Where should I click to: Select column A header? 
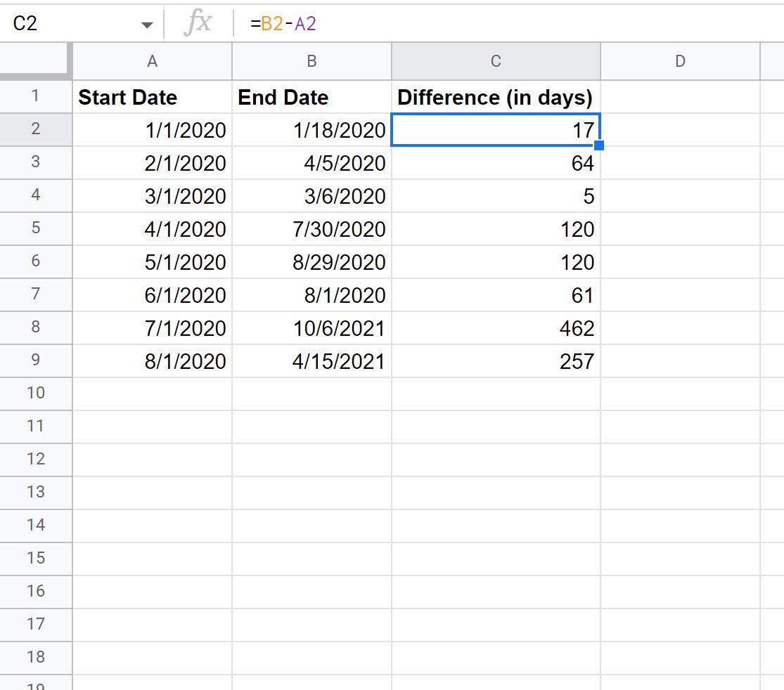(152, 61)
